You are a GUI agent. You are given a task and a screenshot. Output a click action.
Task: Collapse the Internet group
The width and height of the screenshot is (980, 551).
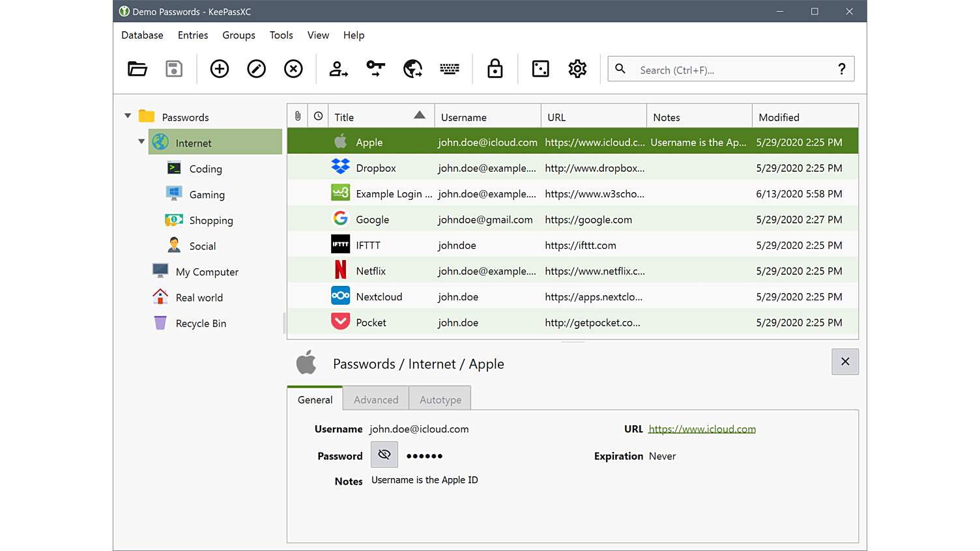[x=141, y=141]
